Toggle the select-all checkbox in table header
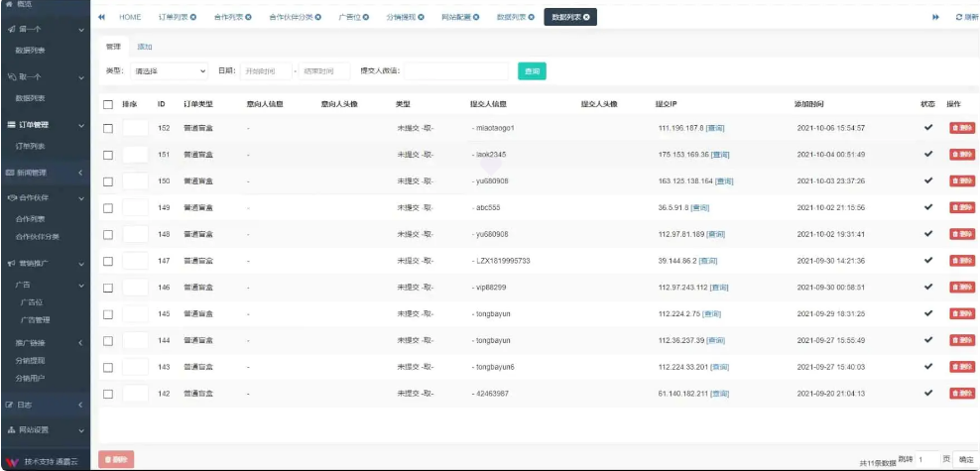This screenshot has height=471, width=980. click(108, 104)
